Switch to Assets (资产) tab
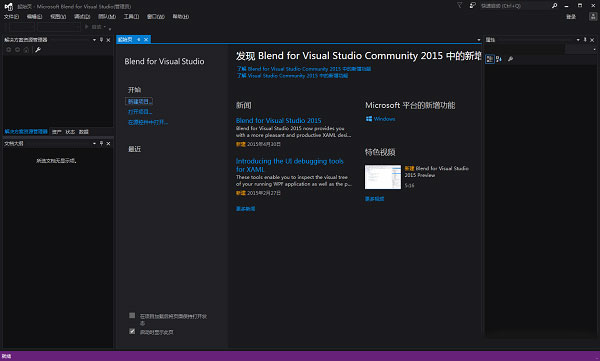Screen dimensions: 600x361 [x=57, y=132]
